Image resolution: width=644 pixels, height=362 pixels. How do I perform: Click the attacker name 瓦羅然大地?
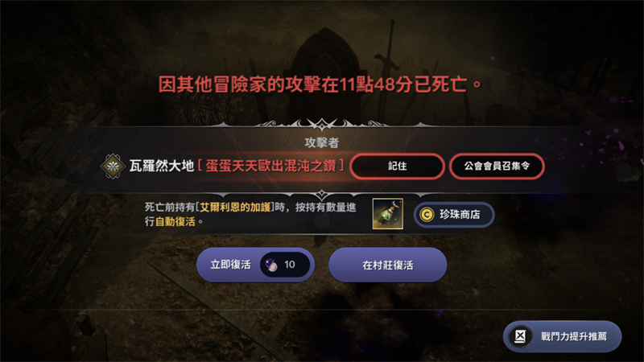(162, 166)
